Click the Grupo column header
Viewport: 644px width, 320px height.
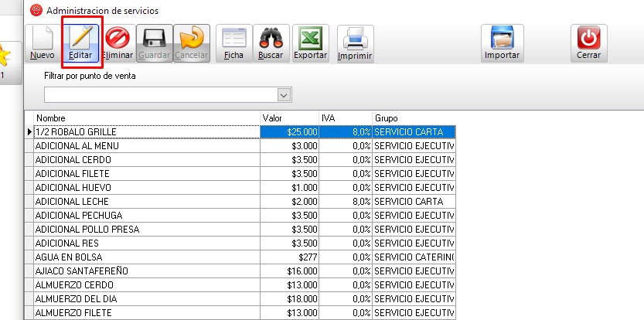(x=414, y=117)
